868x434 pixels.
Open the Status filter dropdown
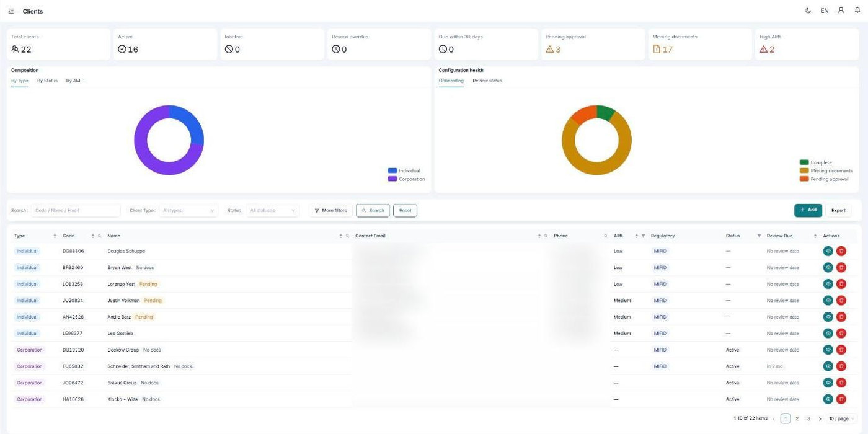[x=273, y=210]
